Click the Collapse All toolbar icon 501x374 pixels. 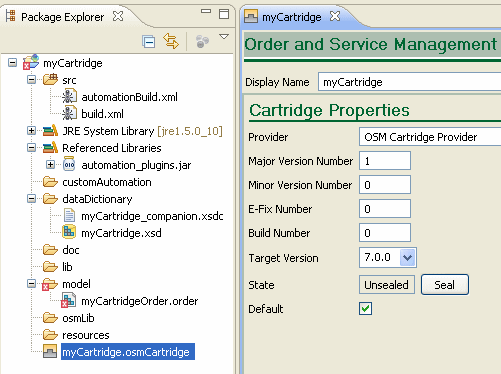click(x=148, y=42)
